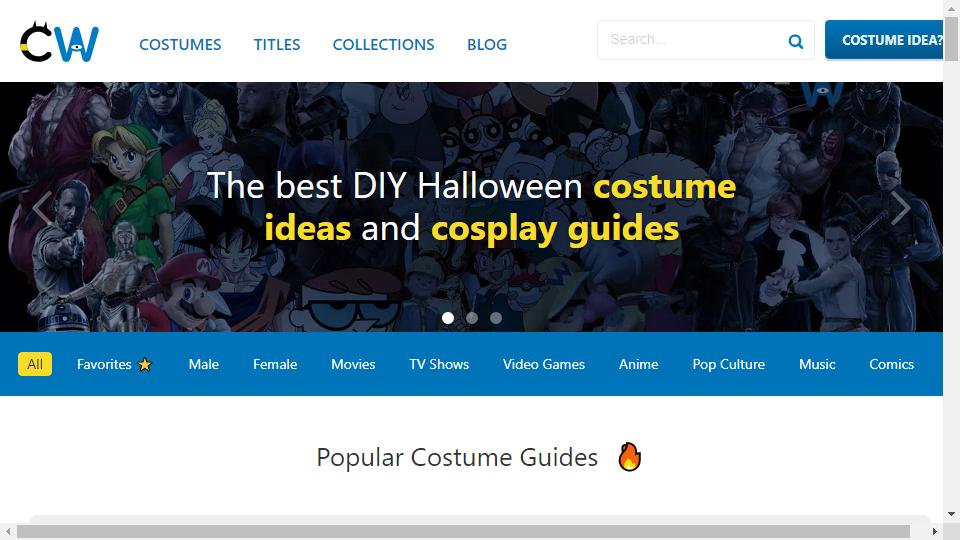960x540 pixels.
Task: Click the banner headline text
Action: click(x=471, y=207)
